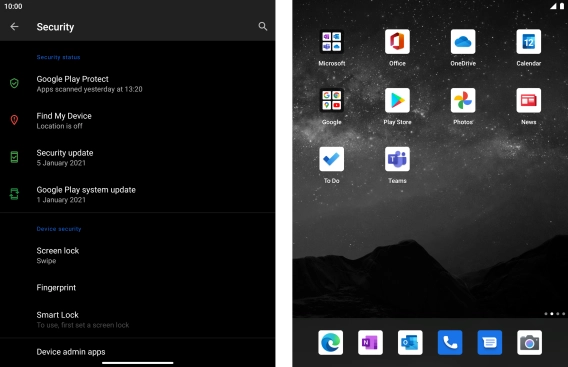568x367 pixels.
Task: Open Microsoft Edge from the dock
Action: 330,342
